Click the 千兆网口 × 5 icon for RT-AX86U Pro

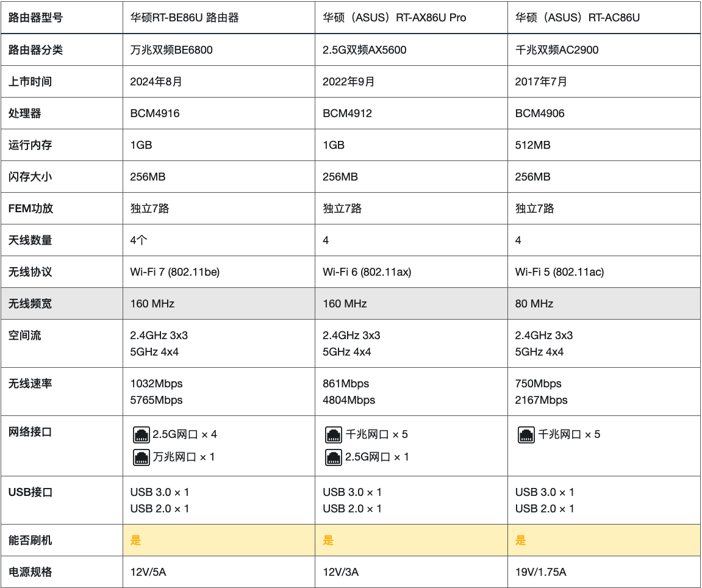click(x=334, y=435)
